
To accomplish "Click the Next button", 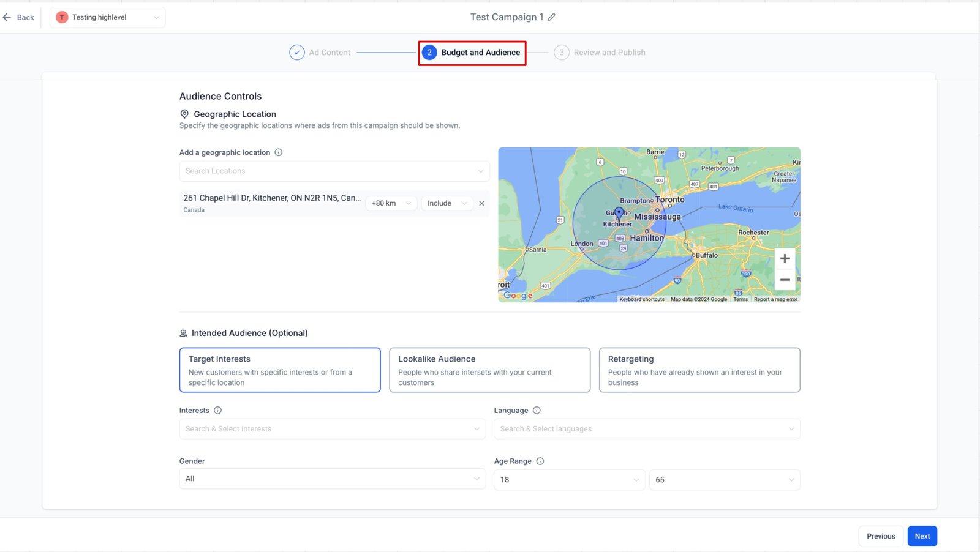I will [922, 536].
